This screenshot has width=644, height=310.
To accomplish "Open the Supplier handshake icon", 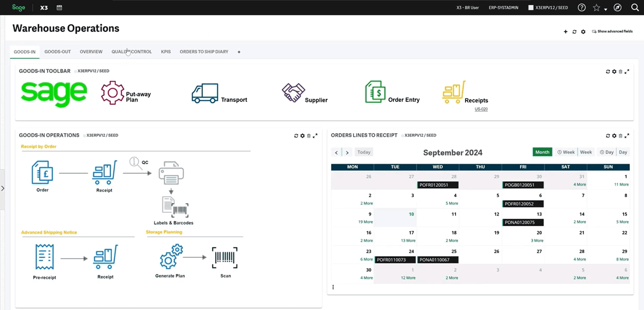I will [x=294, y=92].
